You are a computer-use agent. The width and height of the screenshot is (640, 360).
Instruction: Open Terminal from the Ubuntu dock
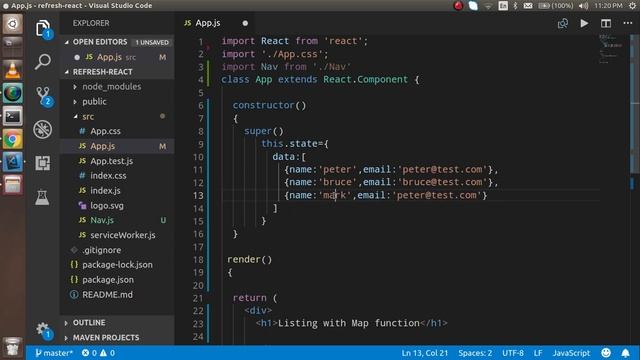(x=13, y=116)
